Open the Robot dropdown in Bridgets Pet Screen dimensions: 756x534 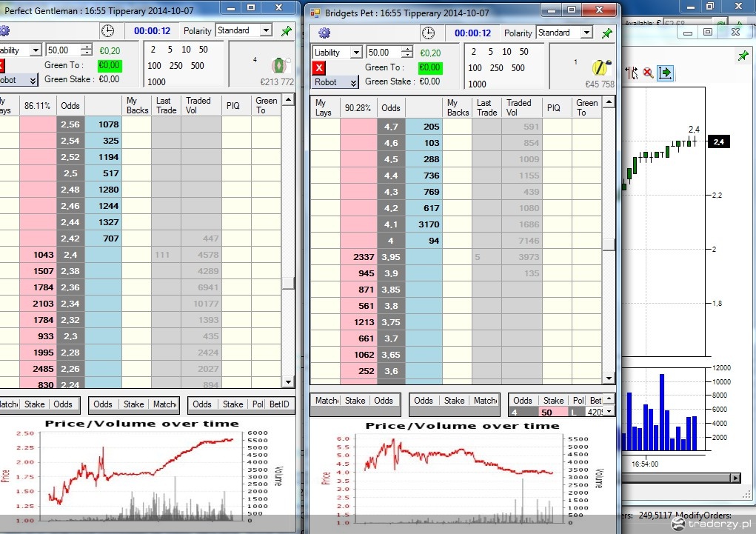(335, 82)
